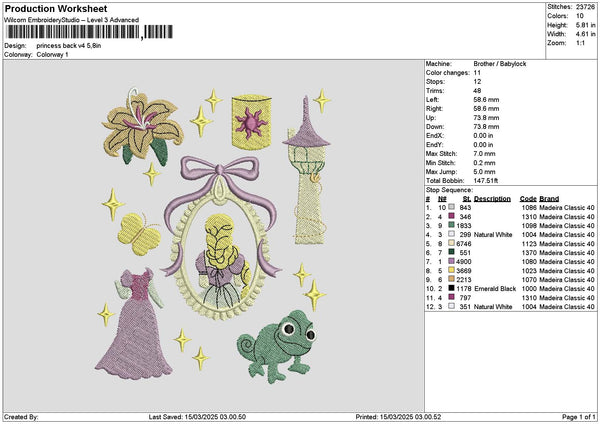Click the embroidered lily flower motif
600x424 pixels.
(142, 127)
